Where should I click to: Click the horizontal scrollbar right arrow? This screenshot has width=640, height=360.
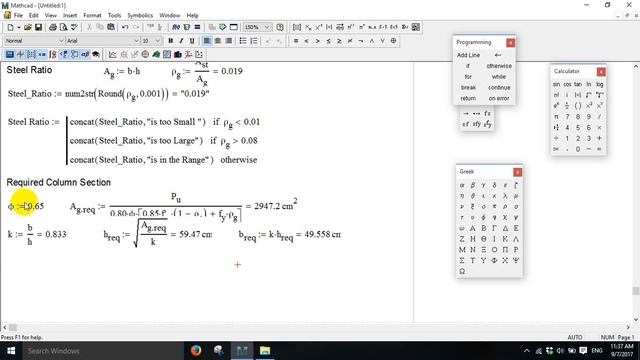click(x=628, y=327)
